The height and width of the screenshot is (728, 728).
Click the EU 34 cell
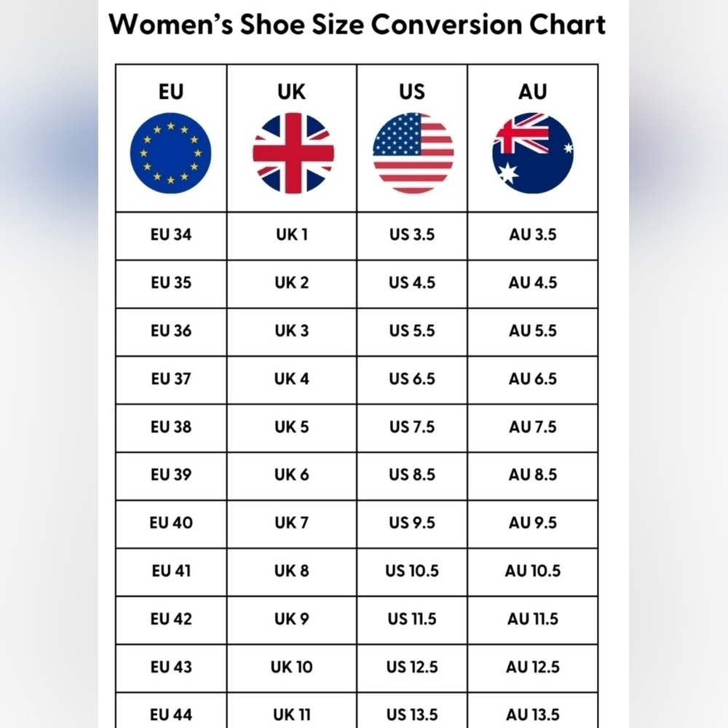[x=171, y=234]
